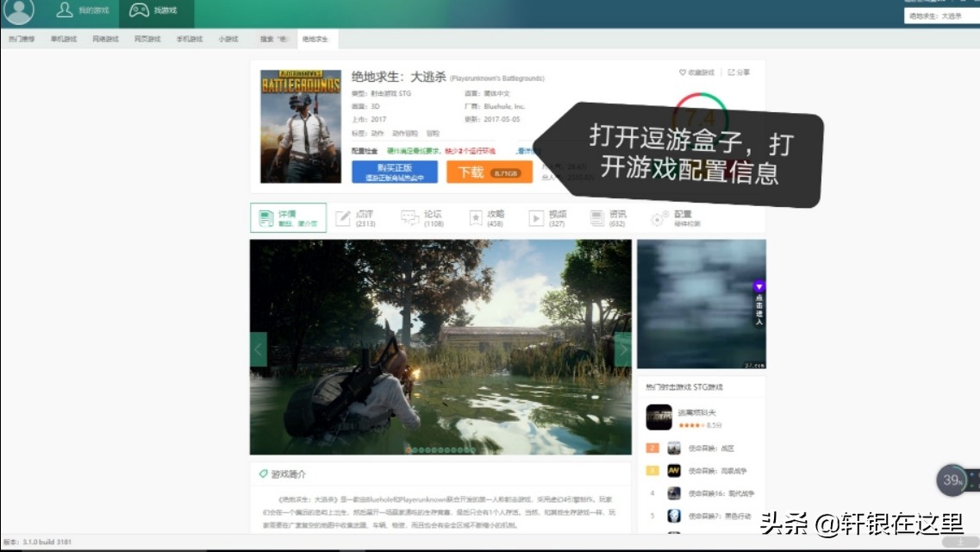
Task: Open the 配置 hardware check tab
Action: (676, 217)
